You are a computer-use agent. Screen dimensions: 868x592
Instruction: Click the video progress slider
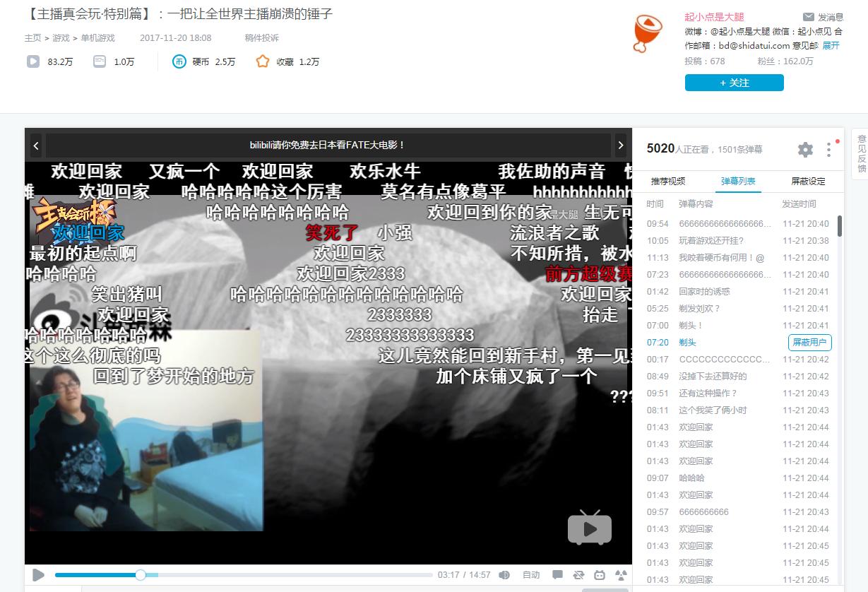141,575
